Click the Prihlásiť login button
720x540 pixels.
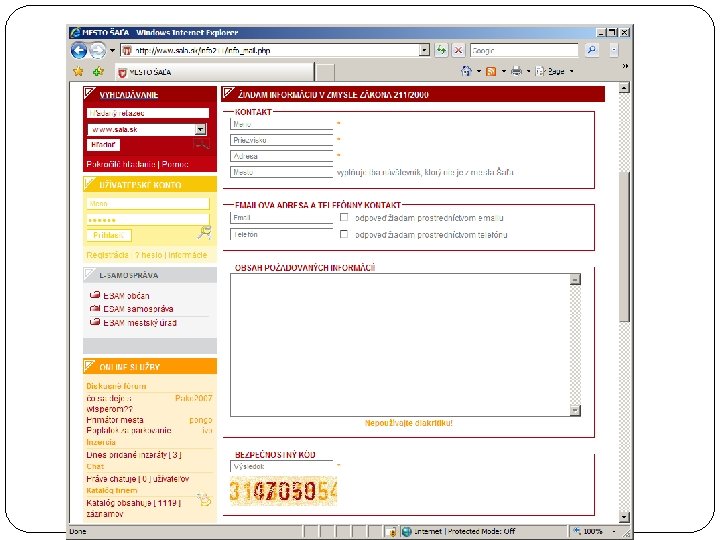point(109,235)
